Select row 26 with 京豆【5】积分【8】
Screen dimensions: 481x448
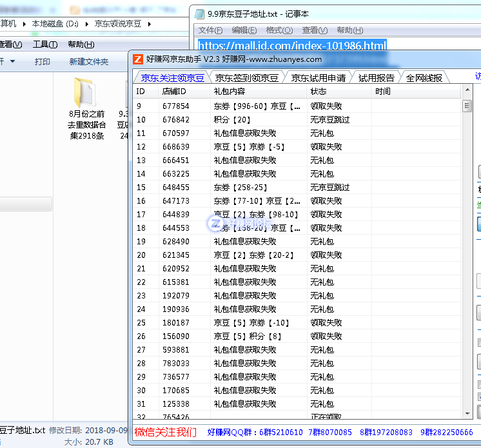[297, 336]
